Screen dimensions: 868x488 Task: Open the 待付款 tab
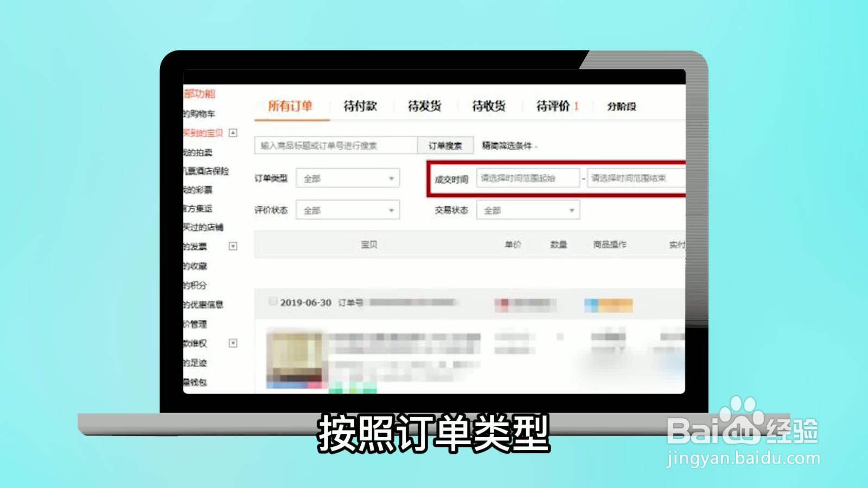click(x=360, y=106)
